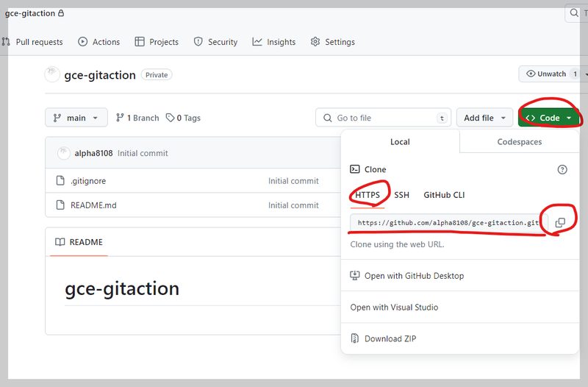The height and width of the screenshot is (387, 588).
Task: Open the Security tab
Action: pos(215,42)
